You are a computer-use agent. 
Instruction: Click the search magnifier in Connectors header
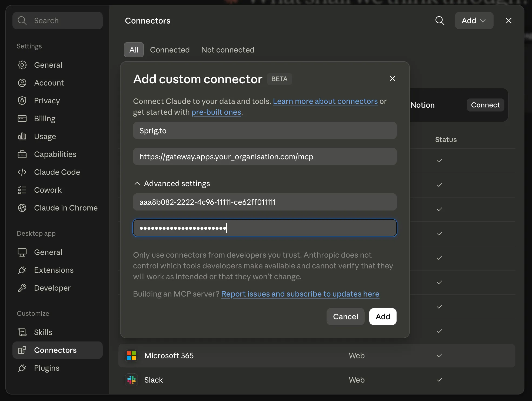[440, 21]
